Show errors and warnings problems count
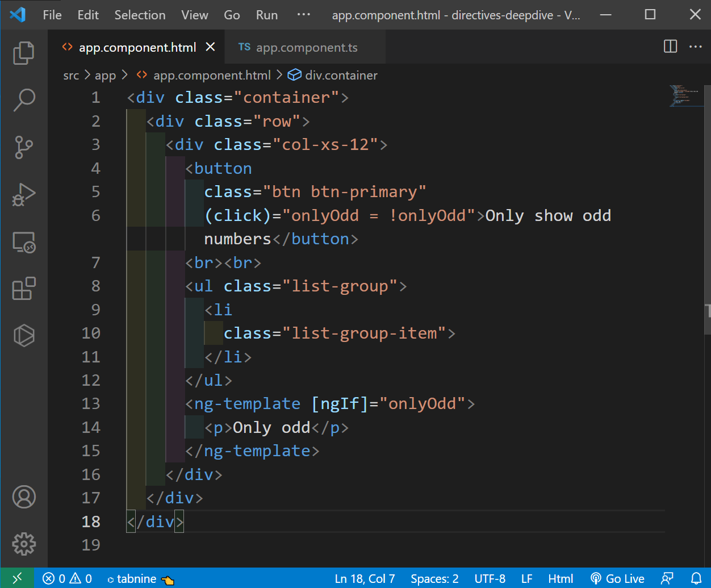Screen dimensions: 711x588 pyautogui.click(x=67, y=578)
